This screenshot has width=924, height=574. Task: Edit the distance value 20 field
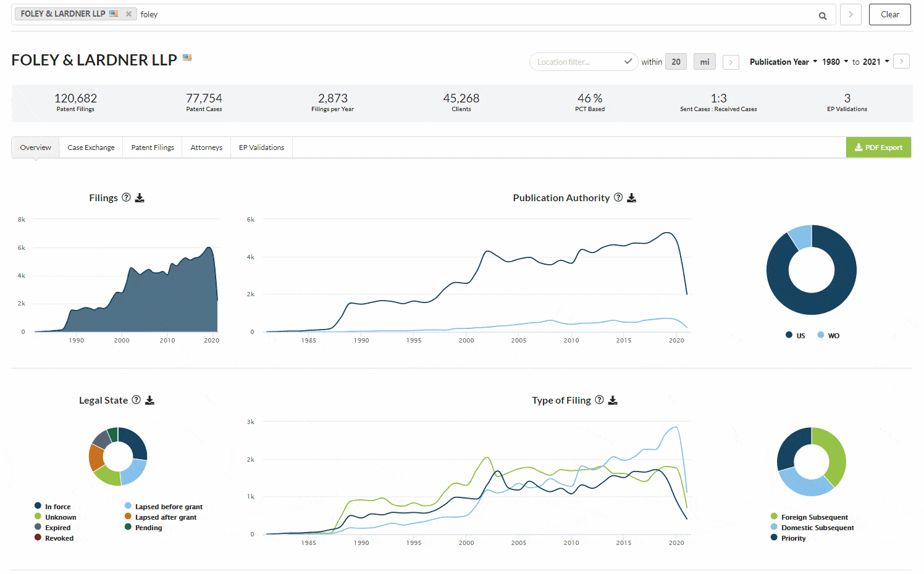[676, 62]
